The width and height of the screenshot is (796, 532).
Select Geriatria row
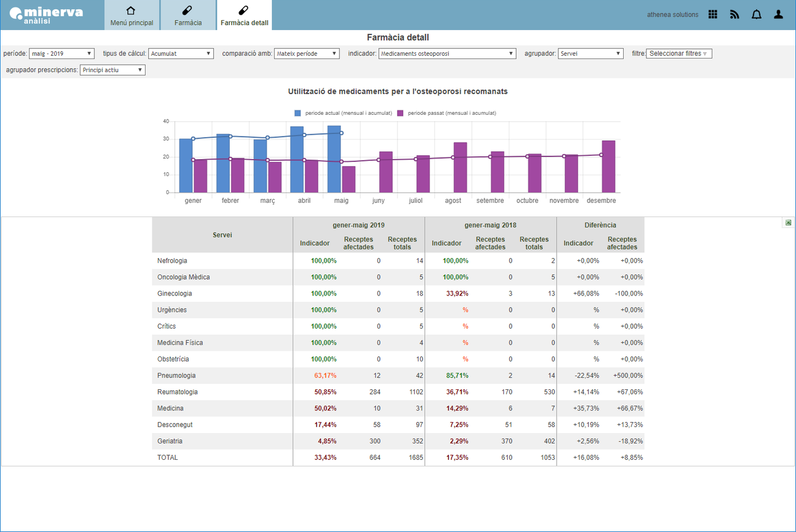pyautogui.click(x=398, y=442)
